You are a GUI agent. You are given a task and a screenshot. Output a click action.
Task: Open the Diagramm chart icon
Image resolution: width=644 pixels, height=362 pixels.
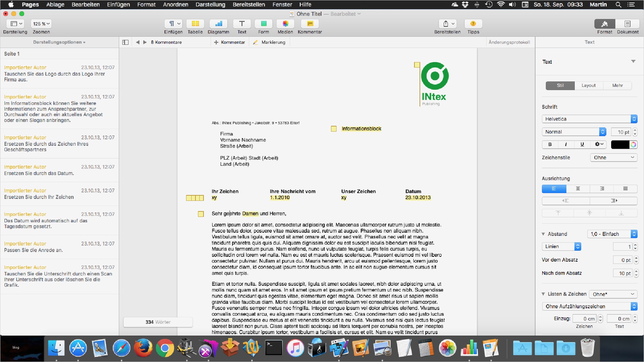(x=218, y=24)
